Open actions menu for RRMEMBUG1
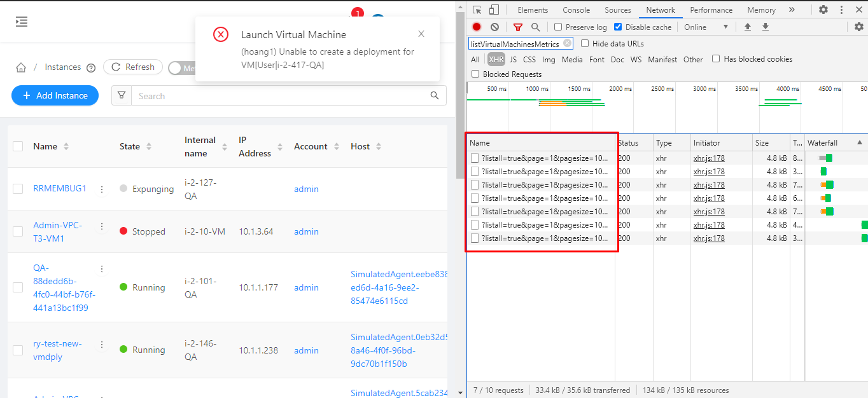 (x=101, y=189)
